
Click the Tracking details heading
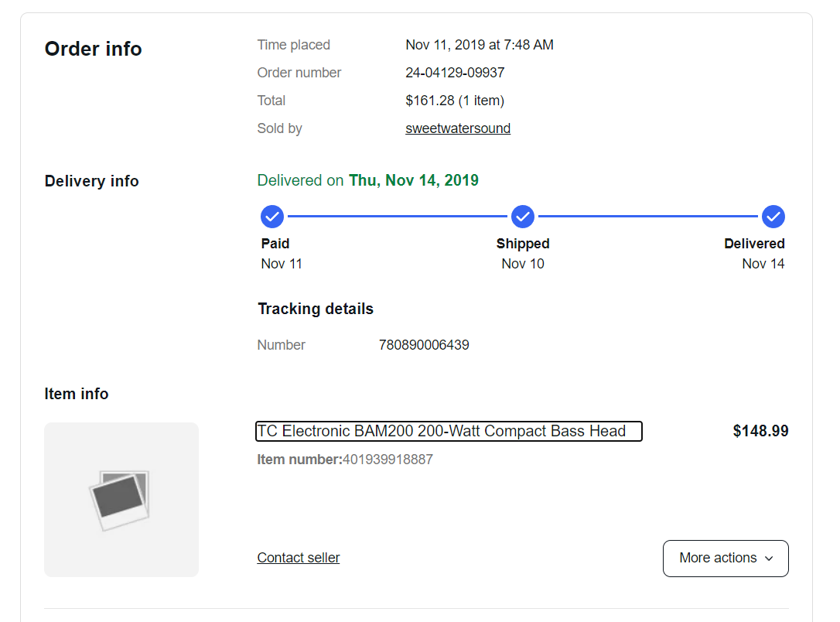pos(316,309)
